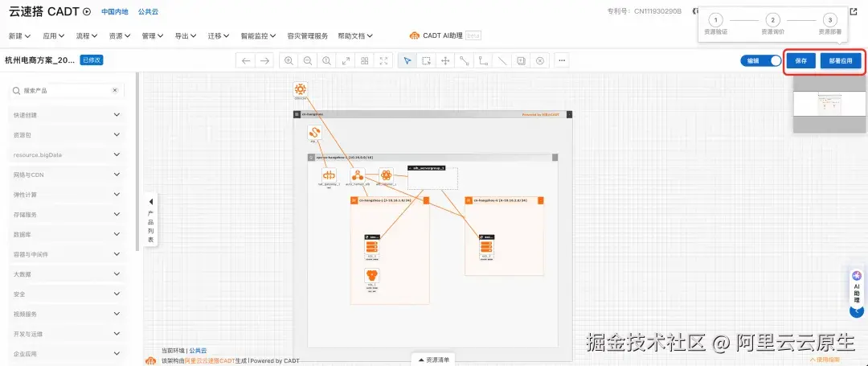Clear the product search box
Viewport: 868px width, 366px height.
pyautogui.click(x=115, y=90)
